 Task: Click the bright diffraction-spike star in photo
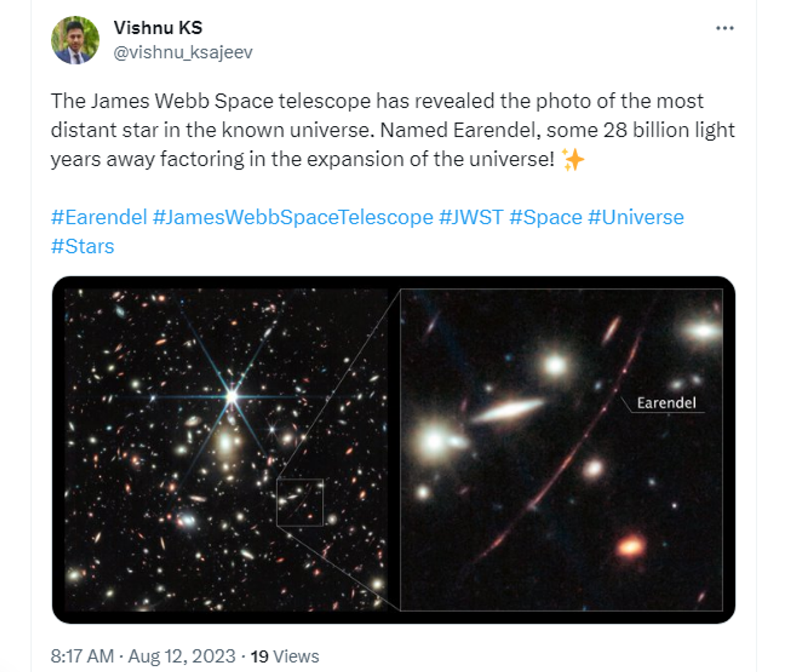coord(232,396)
